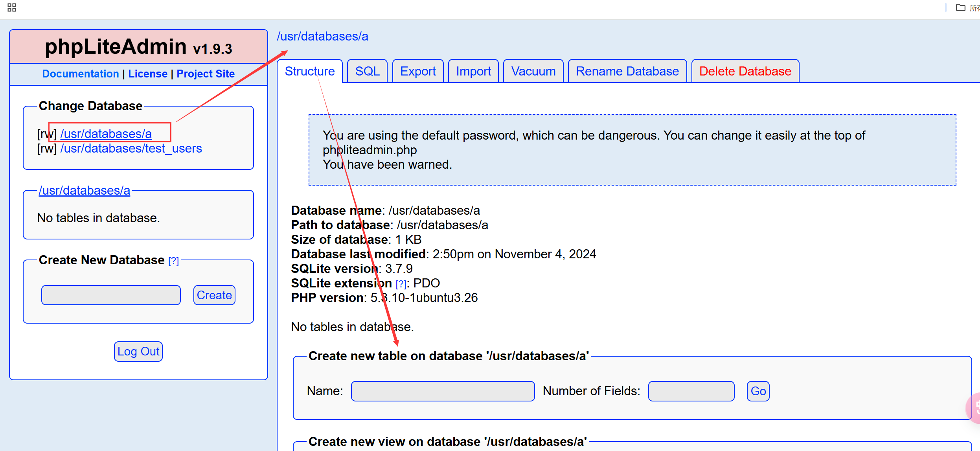980x451 pixels.
Task: Focus the new table Name input field
Action: coord(443,391)
